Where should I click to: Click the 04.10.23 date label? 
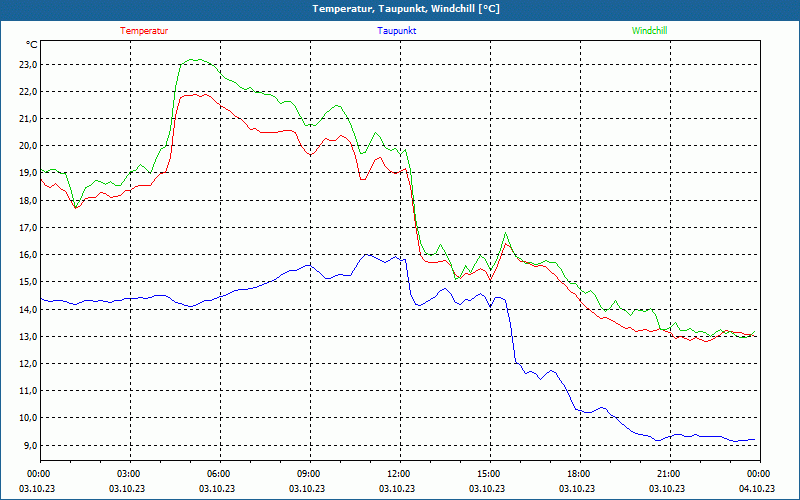tap(757, 488)
